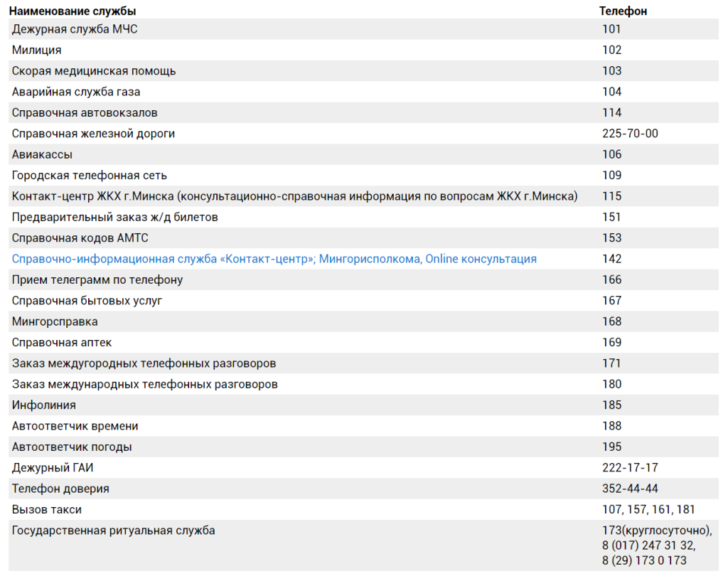Click the column header Наименование службы
728x586 pixels.
(x=73, y=11)
